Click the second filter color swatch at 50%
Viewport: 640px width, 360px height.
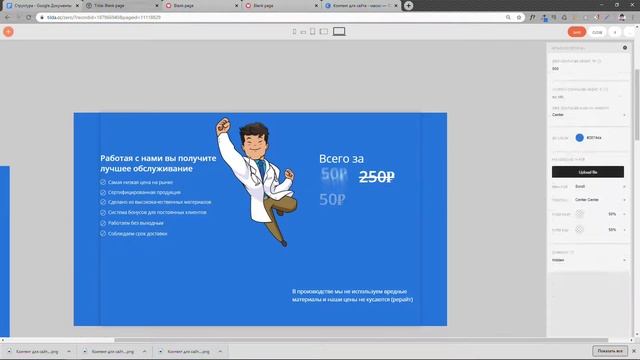pyautogui.click(x=579, y=229)
